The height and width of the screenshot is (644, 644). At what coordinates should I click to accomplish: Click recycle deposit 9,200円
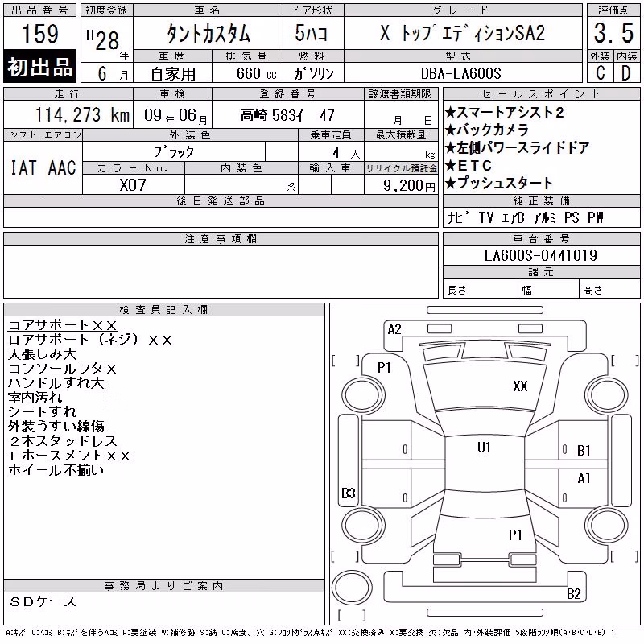(x=409, y=186)
